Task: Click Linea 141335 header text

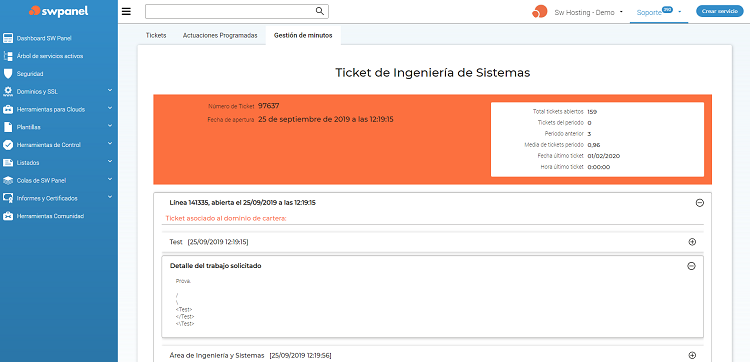Action: [x=243, y=203]
